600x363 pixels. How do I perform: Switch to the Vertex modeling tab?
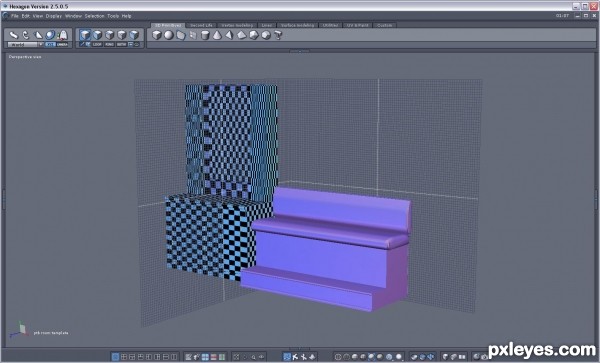(237, 25)
